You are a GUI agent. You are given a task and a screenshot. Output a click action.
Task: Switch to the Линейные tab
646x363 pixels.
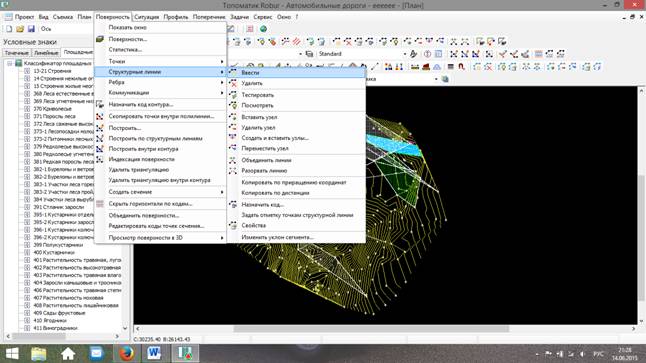click(x=45, y=53)
